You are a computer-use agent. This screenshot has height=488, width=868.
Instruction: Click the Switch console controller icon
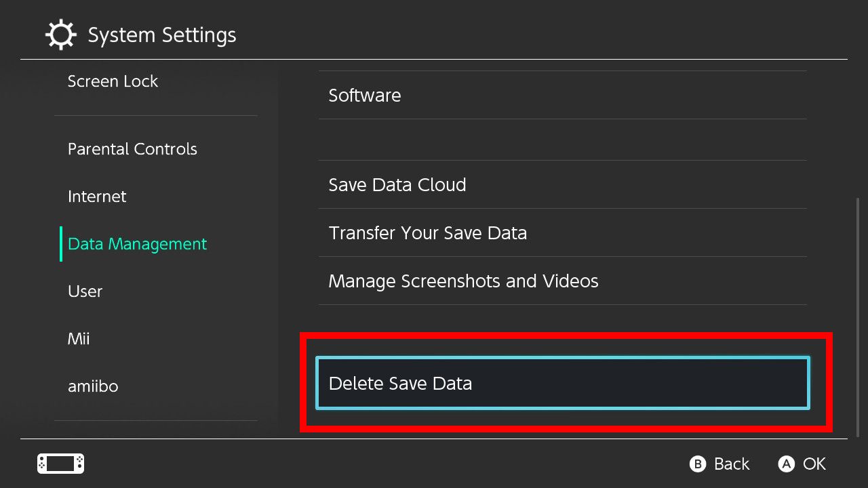pyautogui.click(x=60, y=464)
